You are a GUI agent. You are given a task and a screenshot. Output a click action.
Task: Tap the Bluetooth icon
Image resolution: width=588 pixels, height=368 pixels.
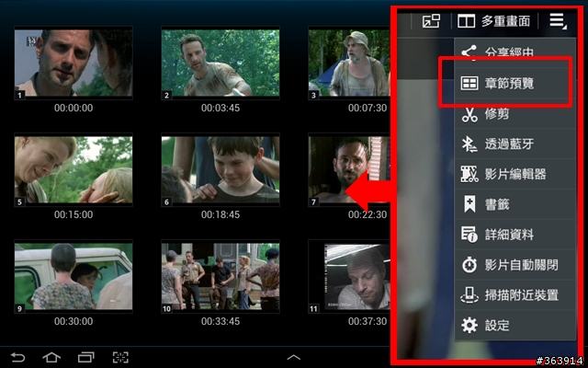[x=469, y=144]
